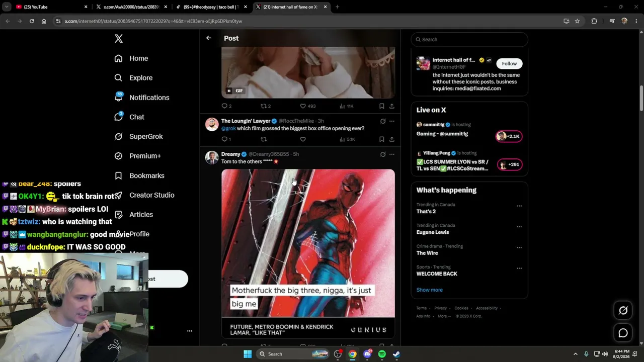
Task: Open Bookmarks in the sidebar
Action: (139, 175)
